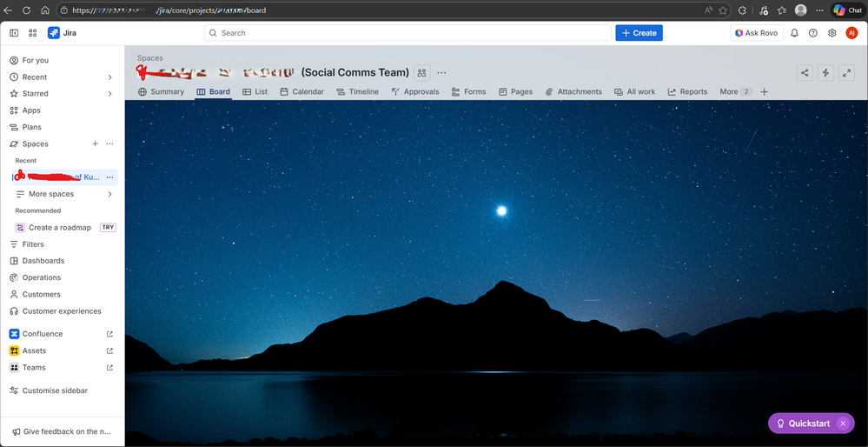Open the More 2 tabs dropdown
Screen dimensions: 868x447
coord(735,91)
